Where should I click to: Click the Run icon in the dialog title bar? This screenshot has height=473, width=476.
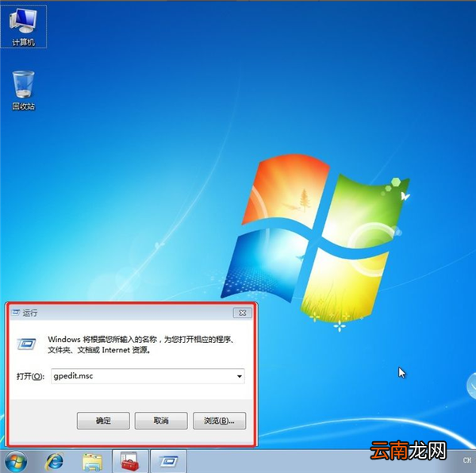coord(16,313)
